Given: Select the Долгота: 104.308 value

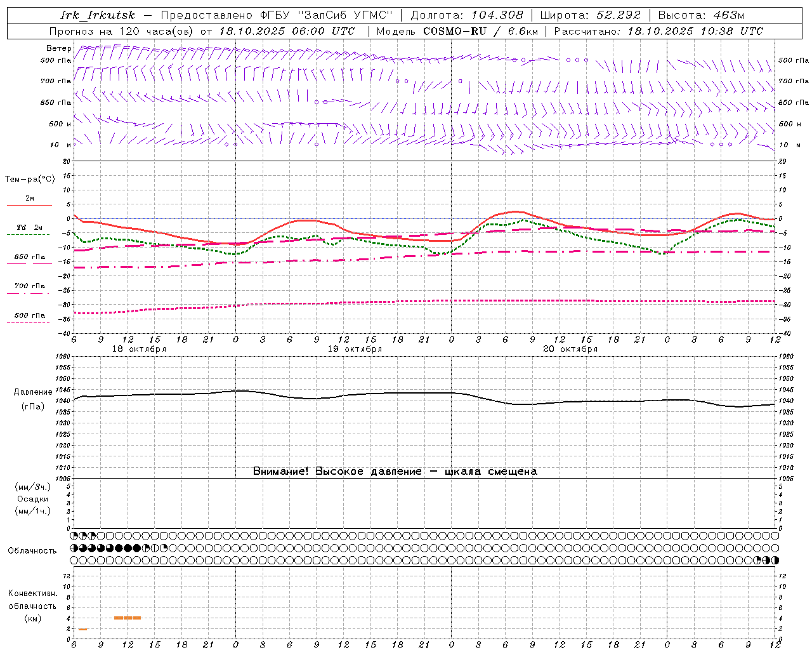Looking at the screenshot, I should click(x=467, y=15).
